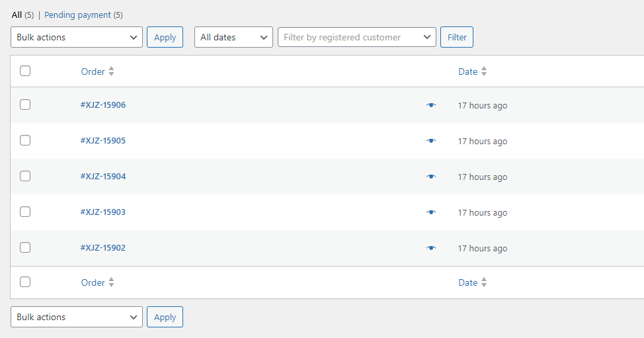Image resolution: width=644 pixels, height=338 pixels.
Task: Preview order #XJZ-15906 via eye icon
Action: pyautogui.click(x=431, y=105)
